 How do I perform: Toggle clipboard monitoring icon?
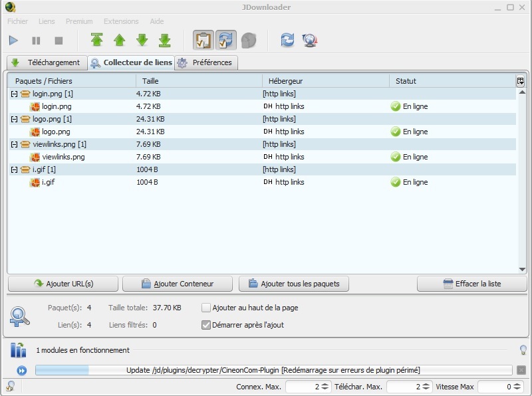[203, 40]
